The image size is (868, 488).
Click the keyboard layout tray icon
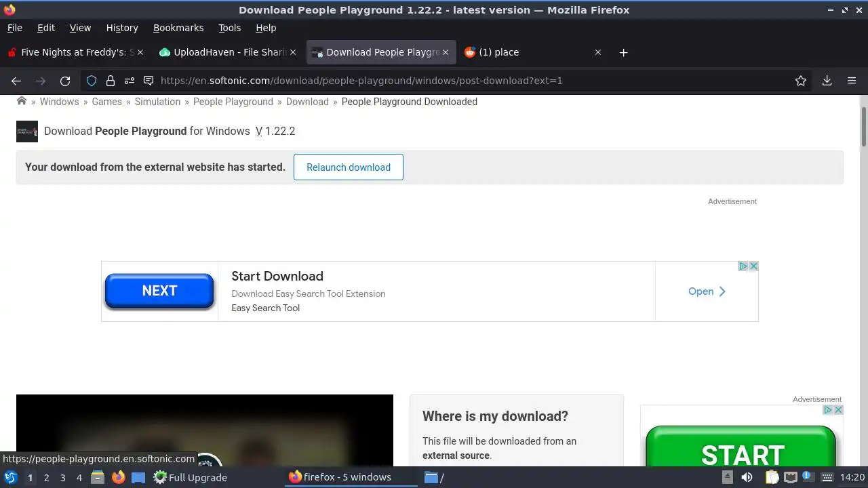tap(826, 477)
